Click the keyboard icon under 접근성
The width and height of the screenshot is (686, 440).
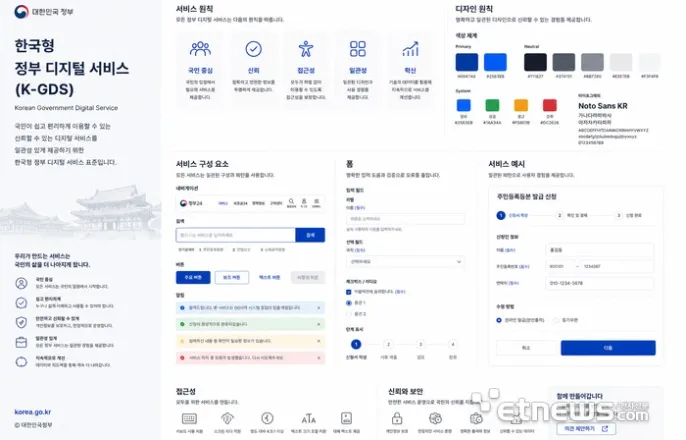pos(189,419)
